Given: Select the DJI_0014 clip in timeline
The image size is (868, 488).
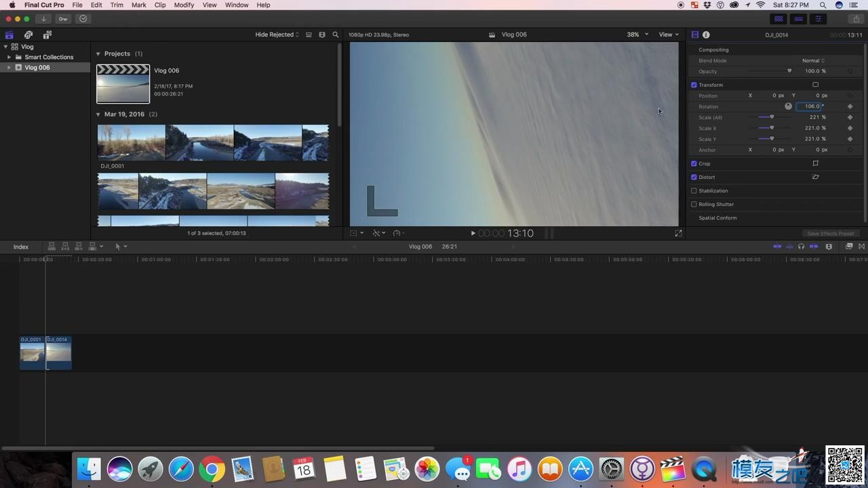Looking at the screenshot, I should point(58,353).
